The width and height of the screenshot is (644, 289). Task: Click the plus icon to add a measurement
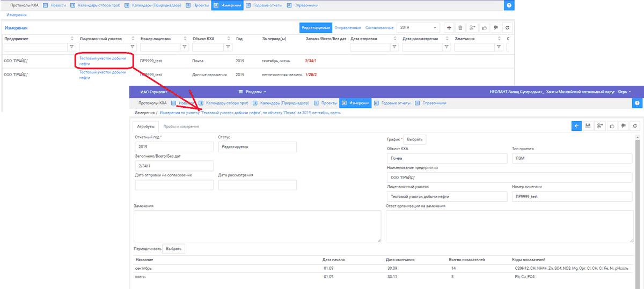click(x=449, y=27)
